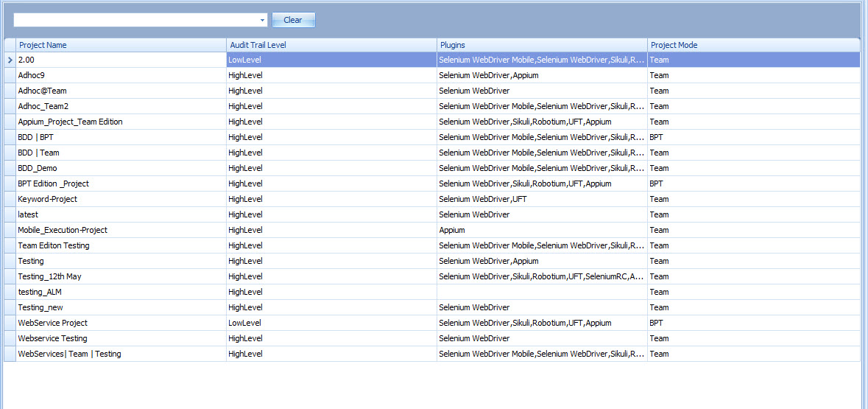
Task: Select the BDD | Team project
Action: (x=121, y=153)
